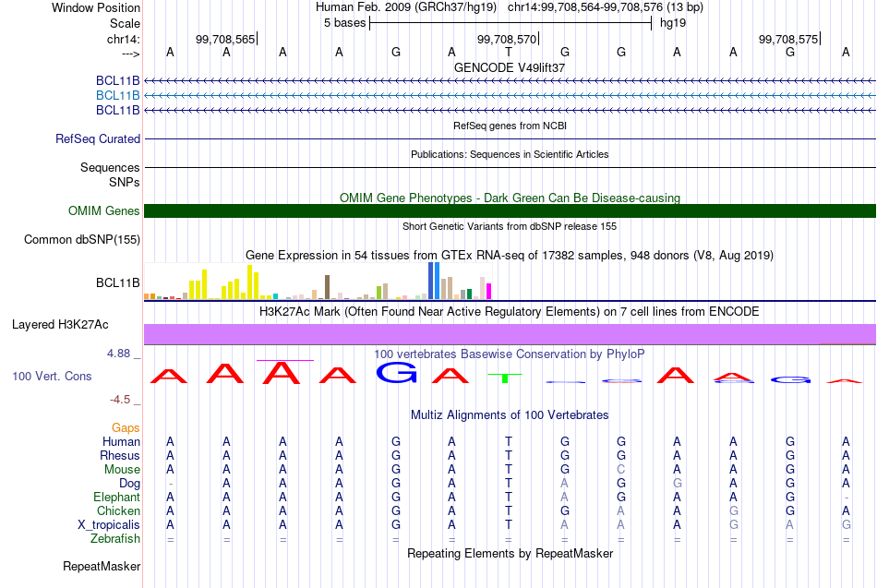Open the Multiz Alignments of 100 Vertebrates title
Image resolution: width=877 pixels, height=588 pixels.
coord(510,415)
